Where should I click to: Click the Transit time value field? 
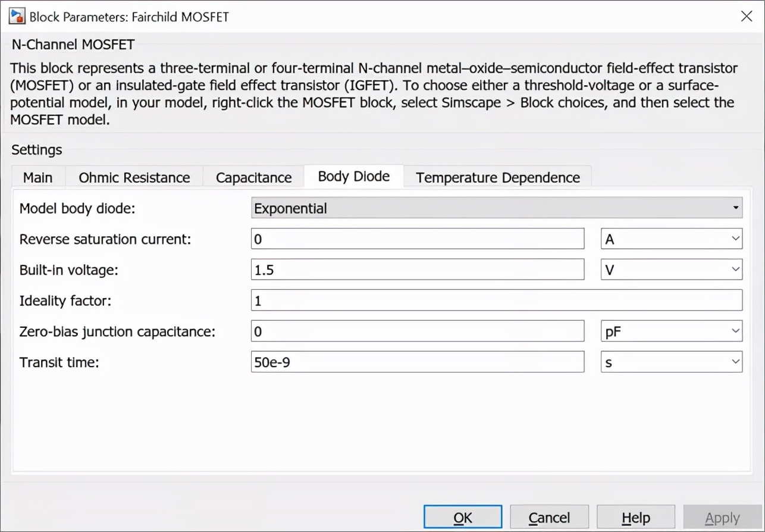[x=417, y=362]
